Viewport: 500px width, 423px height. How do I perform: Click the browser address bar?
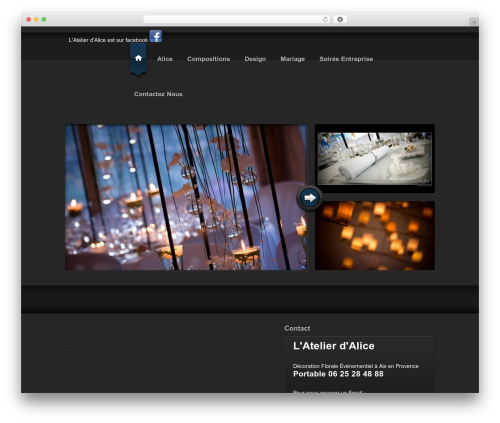click(237, 20)
